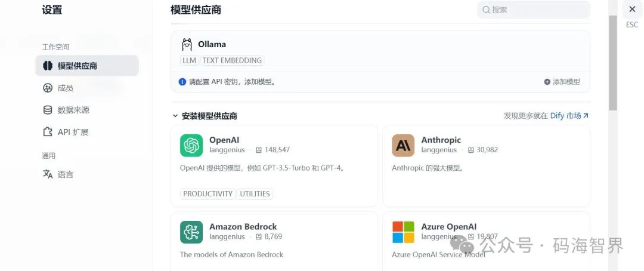Viewport: 644px width, 271px height.
Task: Open the Anthropic provider card title
Action: pyautogui.click(x=441, y=140)
